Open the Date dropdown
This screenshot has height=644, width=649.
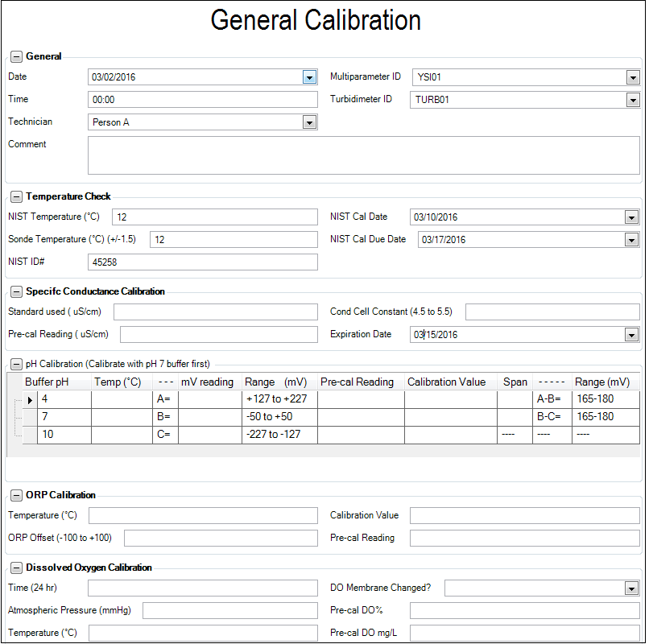[x=309, y=76]
